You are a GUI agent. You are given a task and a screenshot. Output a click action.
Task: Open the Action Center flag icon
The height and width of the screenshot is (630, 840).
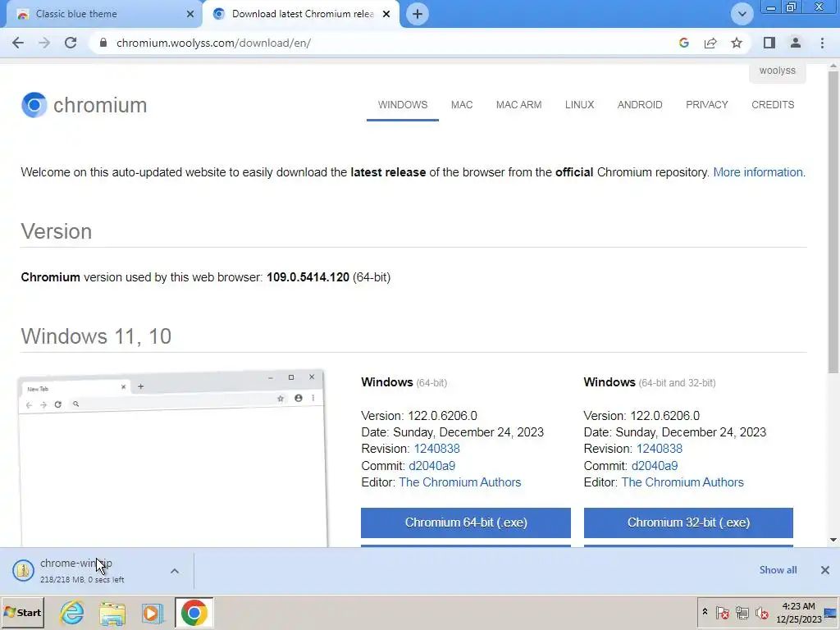coord(722,612)
